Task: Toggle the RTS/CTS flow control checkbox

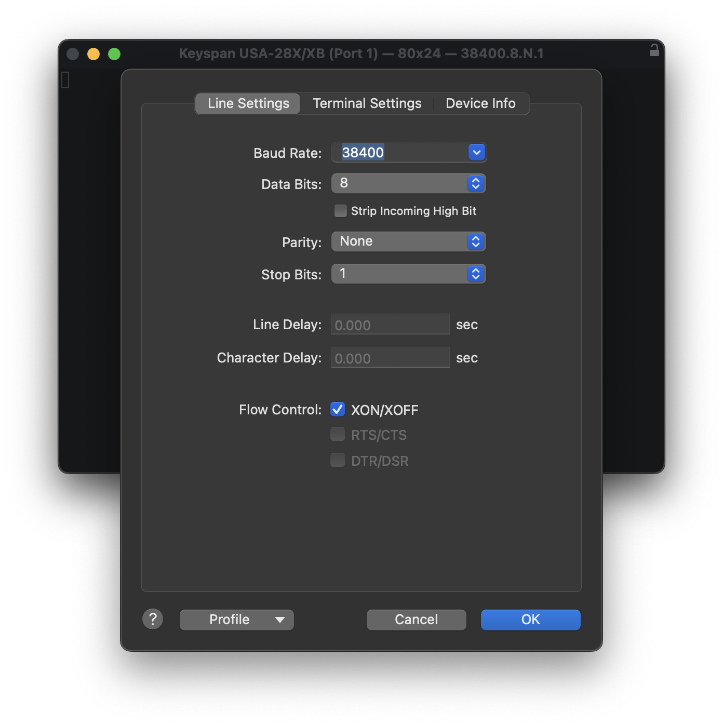Action: pyautogui.click(x=338, y=434)
